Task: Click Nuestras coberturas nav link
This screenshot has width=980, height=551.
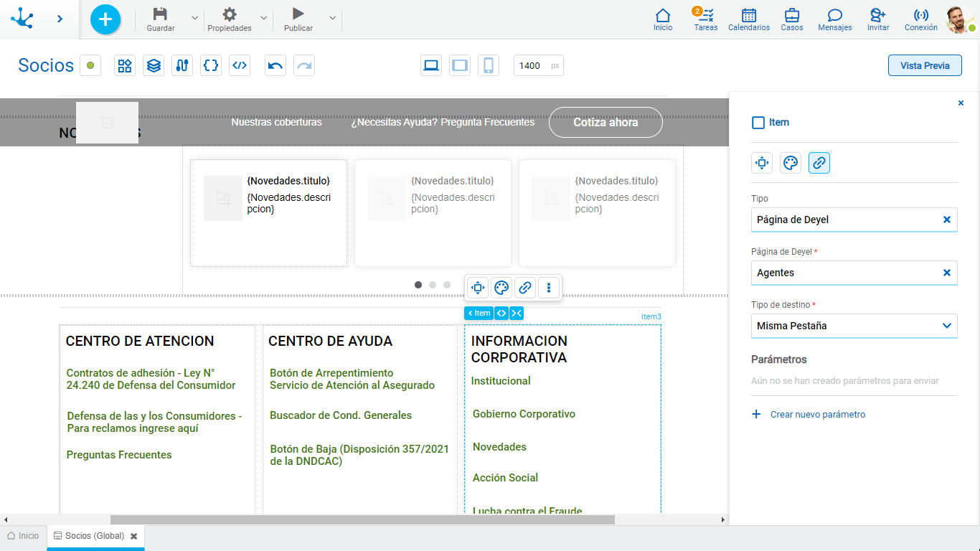Action: (276, 122)
